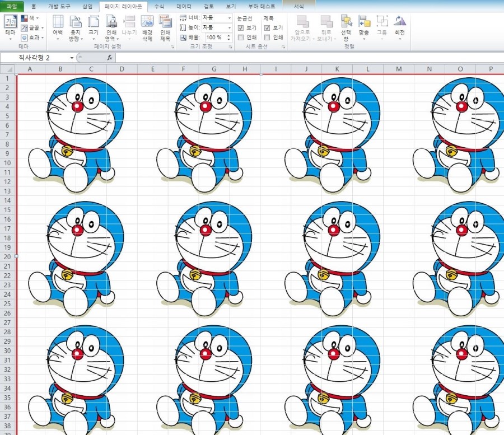Open the 크기 조정 dialog launcher
The height and width of the screenshot is (435, 504).
[231, 47]
